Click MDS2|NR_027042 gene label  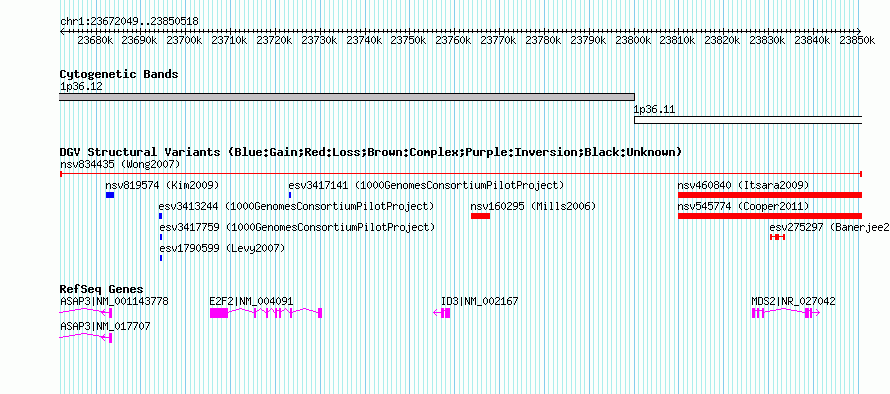(794, 301)
